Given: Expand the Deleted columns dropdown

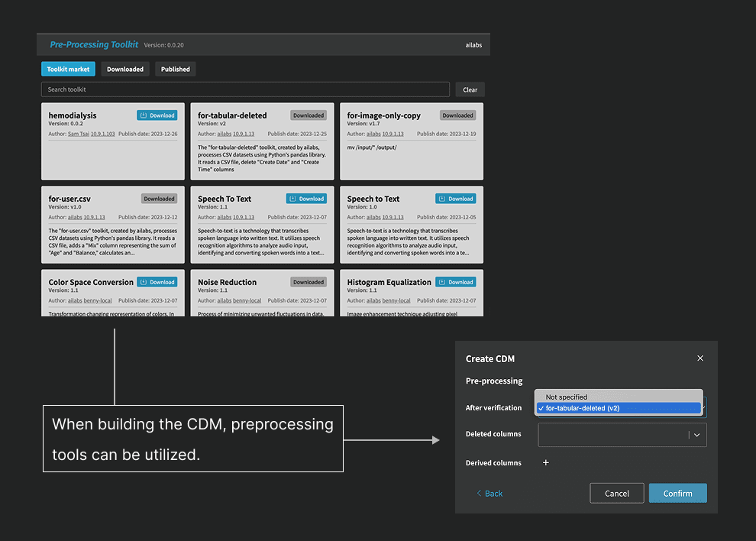Looking at the screenshot, I should coord(697,435).
